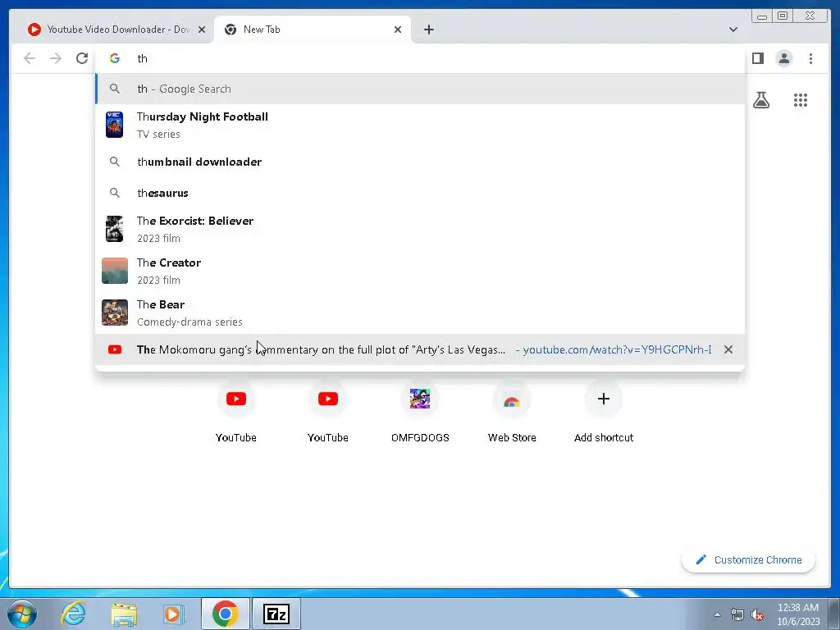Close the Youtube Video Downloader tab
This screenshot has width=840, height=630.
[x=202, y=30]
